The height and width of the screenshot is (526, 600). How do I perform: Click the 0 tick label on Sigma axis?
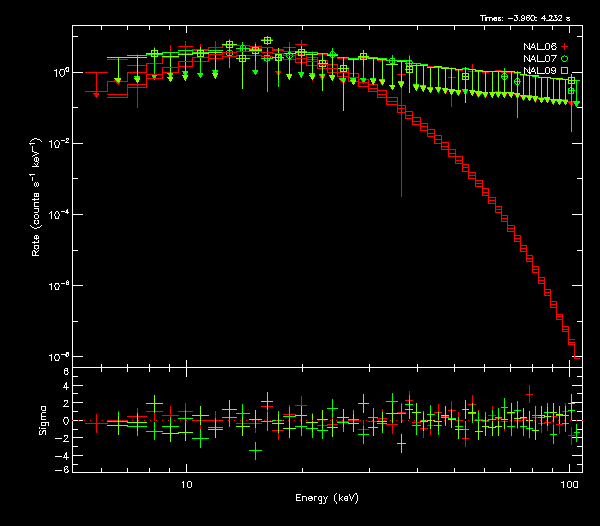tap(64, 420)
